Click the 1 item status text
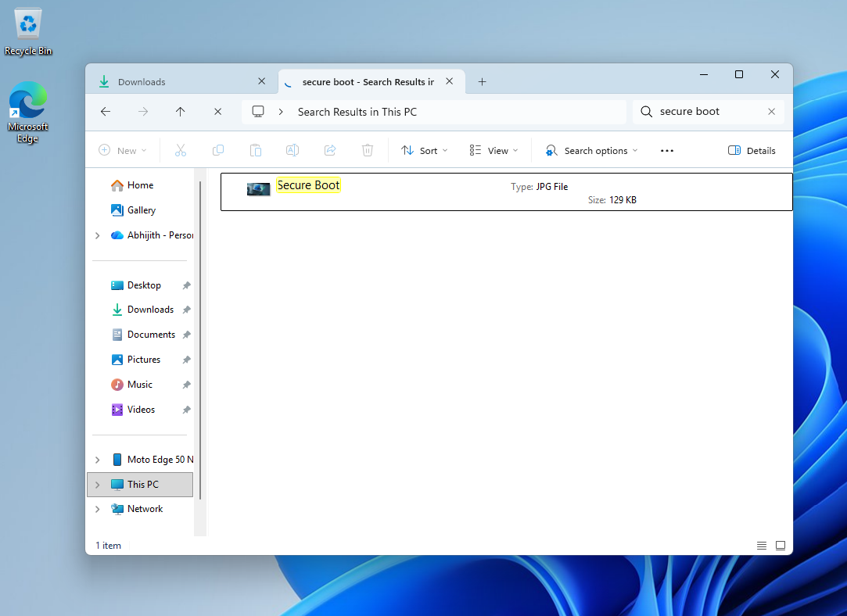The width and height of the screenshot is (847, 616). tap(108, 546)
